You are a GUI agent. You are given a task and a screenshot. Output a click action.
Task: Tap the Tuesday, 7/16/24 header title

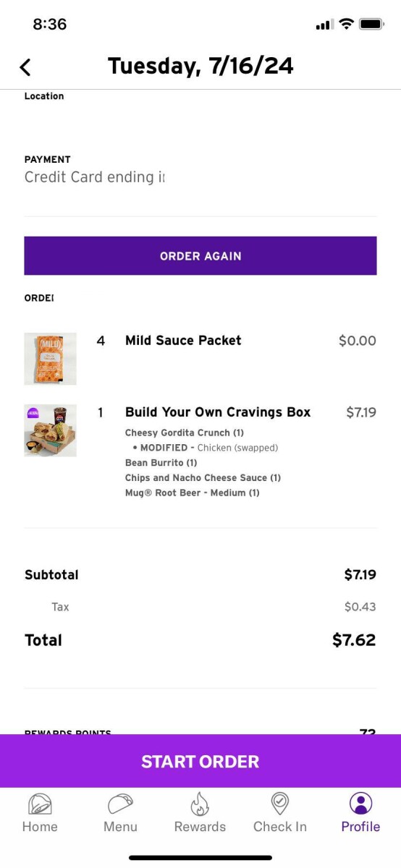200,67
